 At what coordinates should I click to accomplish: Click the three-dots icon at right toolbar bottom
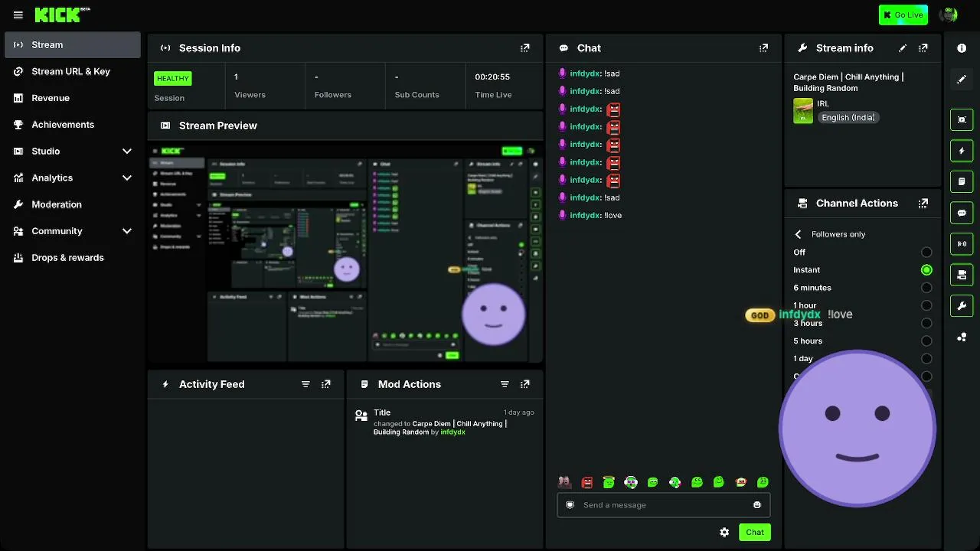click(x=962, y=337)
